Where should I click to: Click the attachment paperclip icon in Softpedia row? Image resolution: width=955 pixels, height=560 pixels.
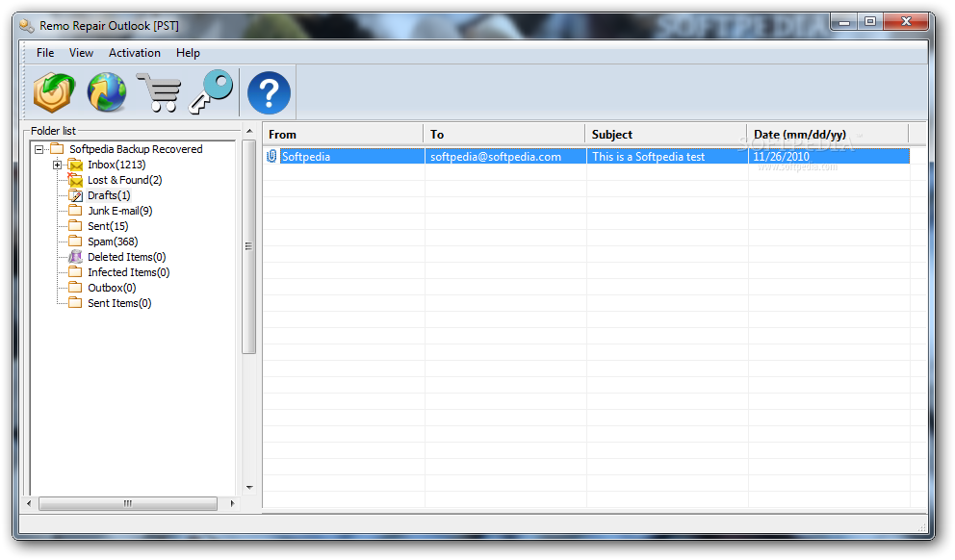point(271,157)
